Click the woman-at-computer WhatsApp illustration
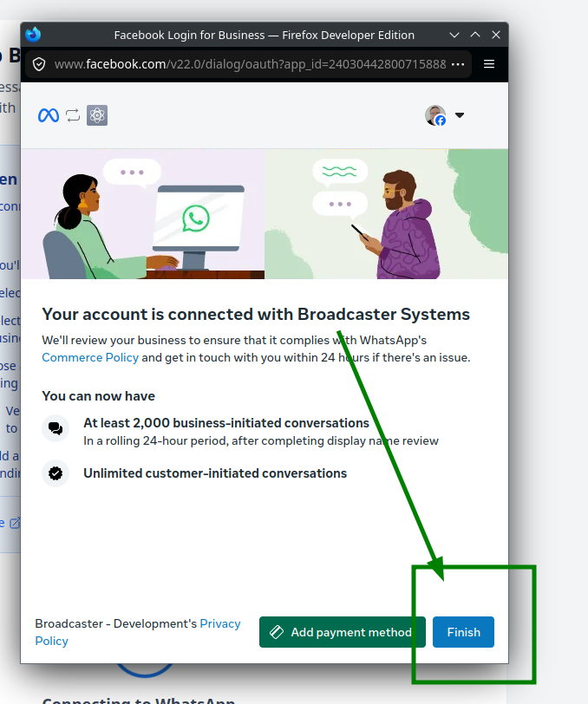Image resolution: width=588 pixels, height=704 pixels. click(x=143, y=214)
